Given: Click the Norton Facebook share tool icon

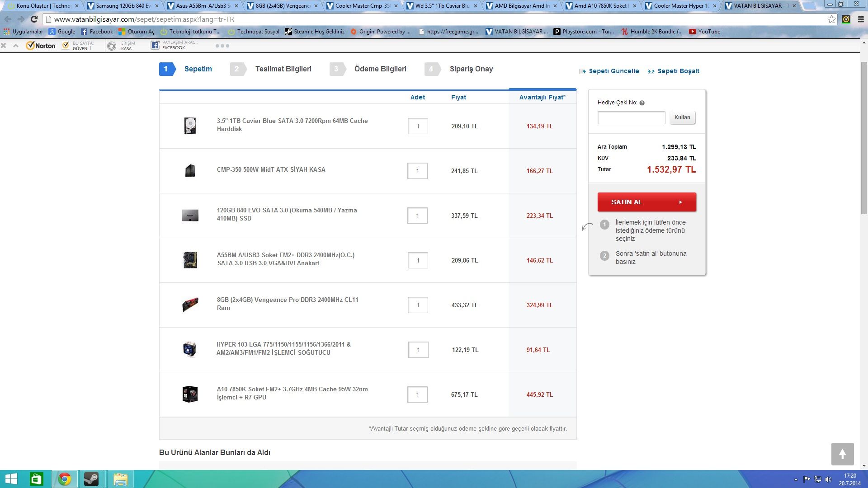Looking at the screenshot, I should click(155, 45).
